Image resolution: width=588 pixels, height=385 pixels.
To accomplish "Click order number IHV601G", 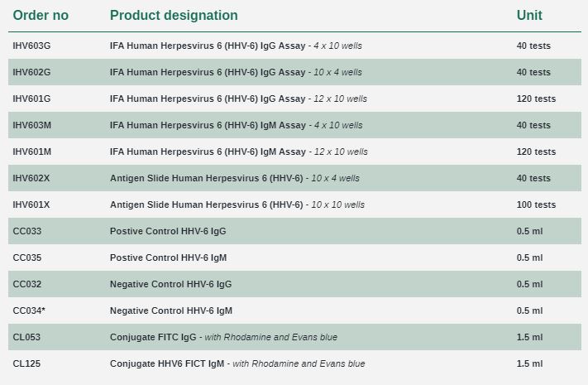I will click(x=31, y=99).
